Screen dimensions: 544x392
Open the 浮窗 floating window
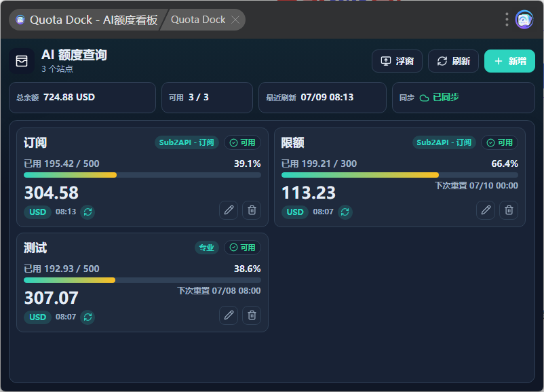coord(397,61)
